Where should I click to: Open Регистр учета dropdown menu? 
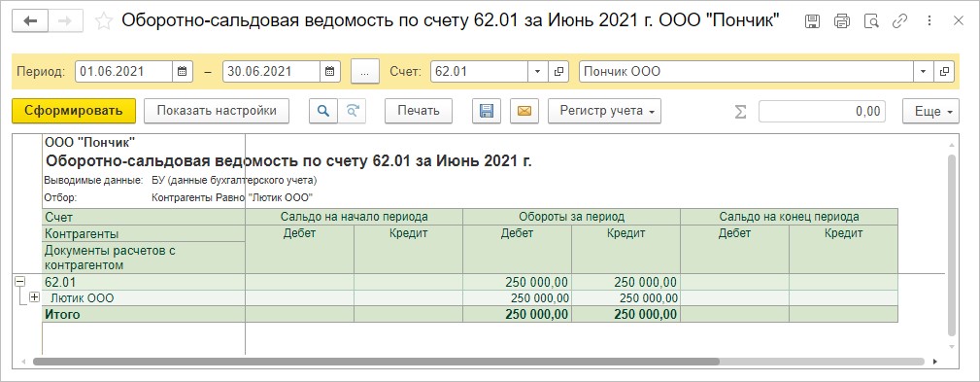[604, 111]
